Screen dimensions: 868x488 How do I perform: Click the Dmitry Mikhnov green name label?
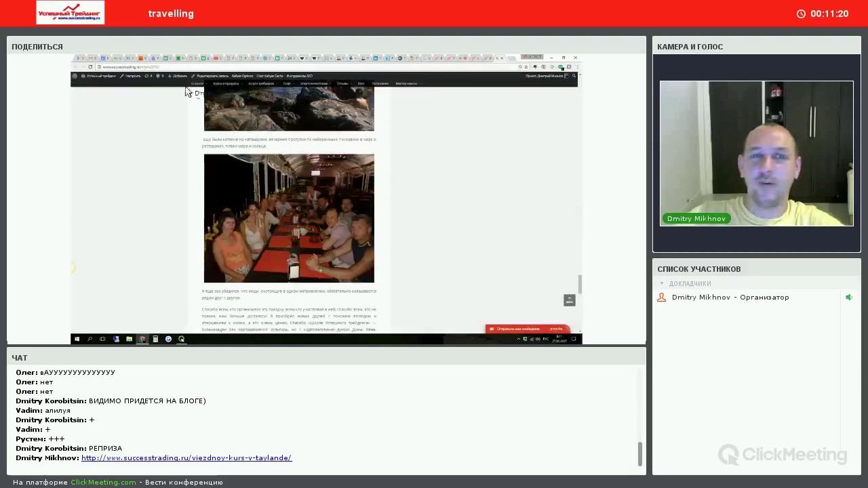(x=696, y=219)
